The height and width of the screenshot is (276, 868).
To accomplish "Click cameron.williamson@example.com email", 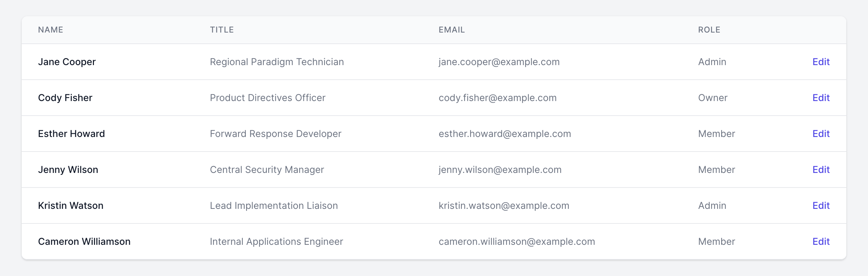I will [x=516, y=241].
